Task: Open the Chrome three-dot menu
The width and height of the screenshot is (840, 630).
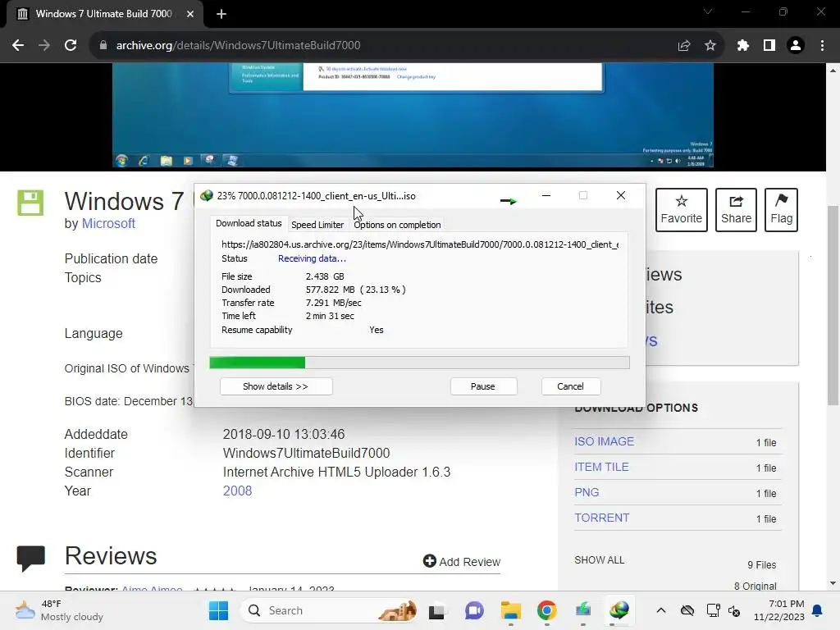Action: click(822, 46)
